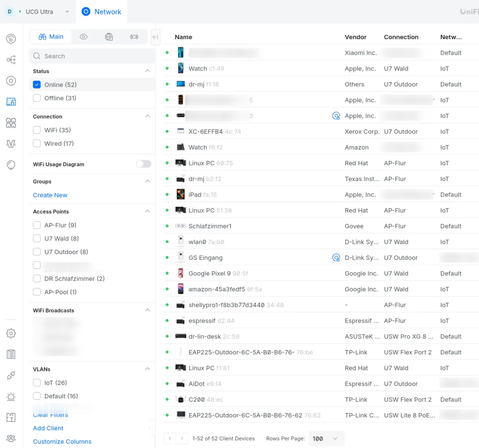Viewport: 479px width, 448px height.
Task: Collapse the Groups section chevron
Action: [x=148, y=181]
